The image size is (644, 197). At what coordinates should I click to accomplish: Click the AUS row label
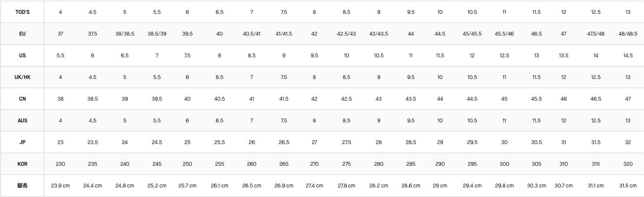pyautogui.click(x=22, y=121)
